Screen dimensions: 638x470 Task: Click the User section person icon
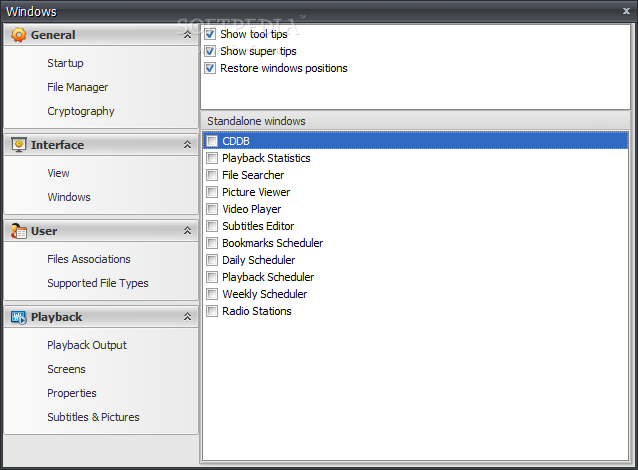pyautogui.click(x=19, y=231)
